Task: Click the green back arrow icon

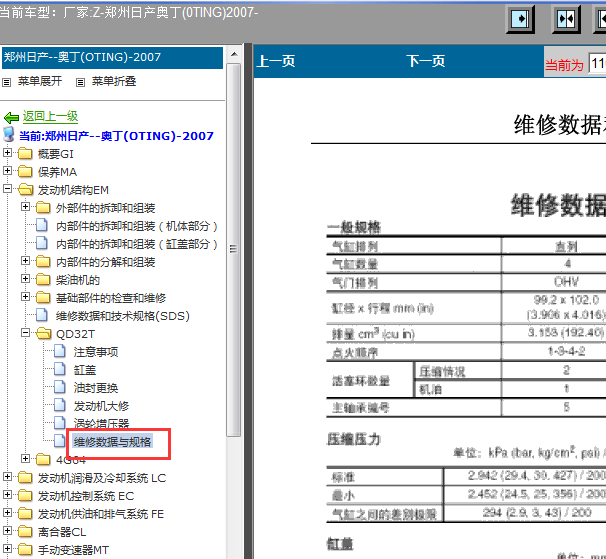Action: pyautogui.click(x=11, y=117)
